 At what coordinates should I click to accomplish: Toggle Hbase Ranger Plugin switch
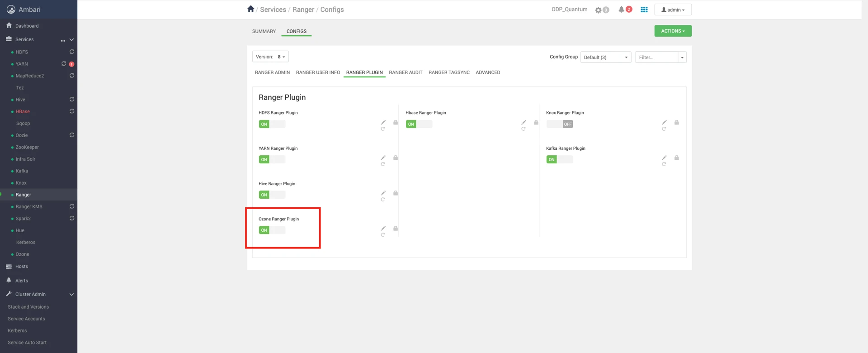(x=419, y=124)
